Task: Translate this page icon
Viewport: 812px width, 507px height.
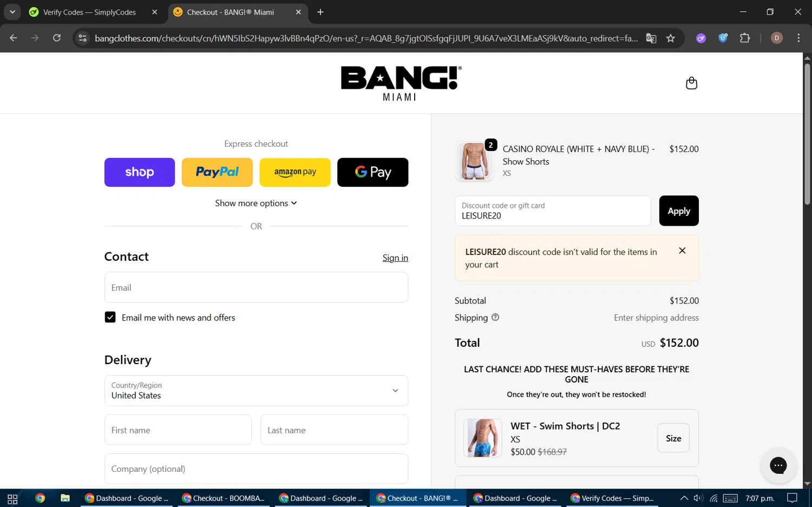Action: (x=651, y=38)
